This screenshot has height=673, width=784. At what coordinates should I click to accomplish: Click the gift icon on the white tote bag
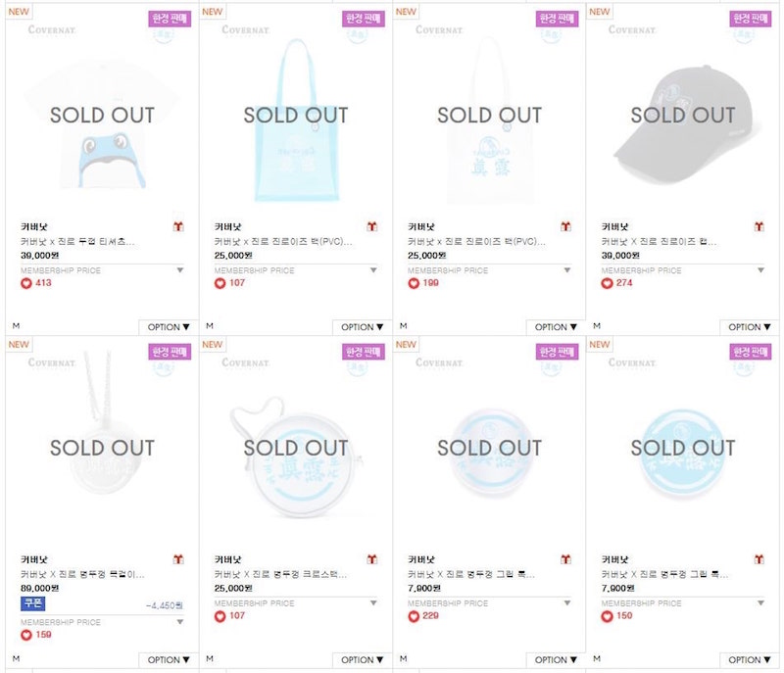(x=565, y=227)
